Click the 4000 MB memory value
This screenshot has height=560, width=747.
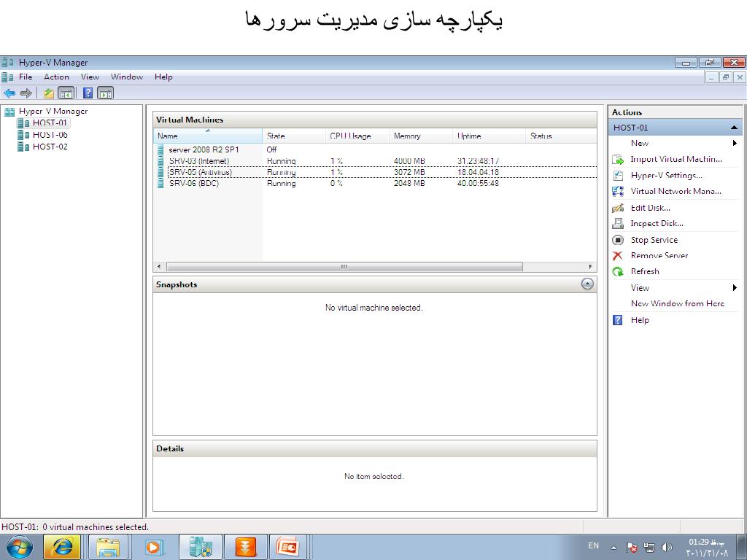pyautogui.click(x=409, y=161)
